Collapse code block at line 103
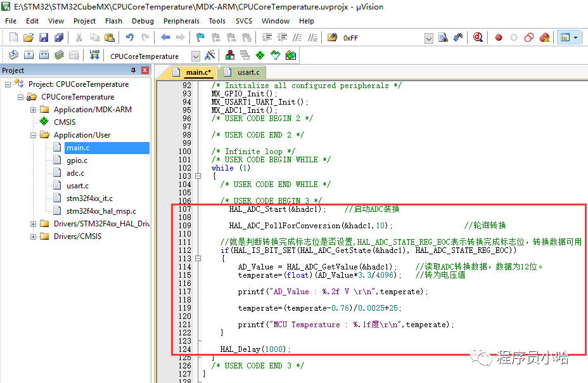This screenshot has width=588, height=383. tap(198, 176)
